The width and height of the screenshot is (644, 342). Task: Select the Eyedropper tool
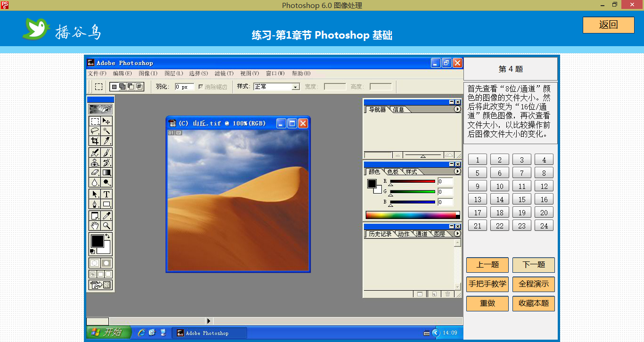click(107, 216)
